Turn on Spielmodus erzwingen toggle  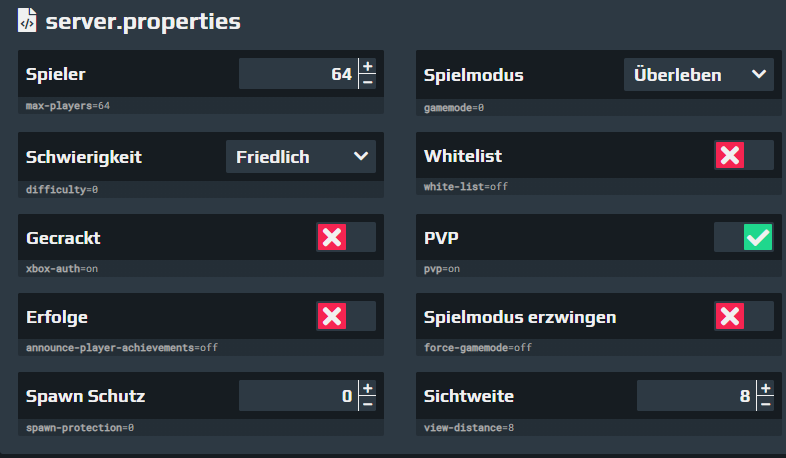(x=744, y=316)
